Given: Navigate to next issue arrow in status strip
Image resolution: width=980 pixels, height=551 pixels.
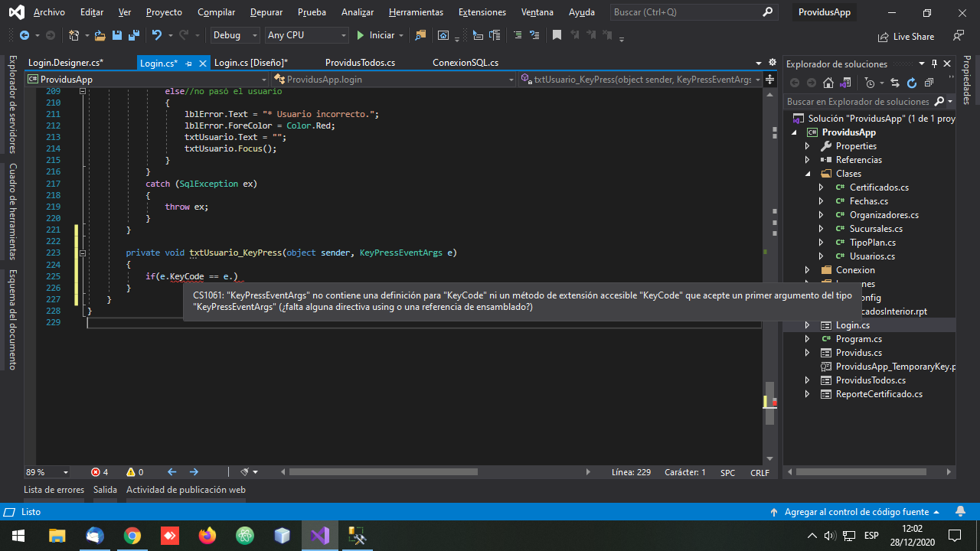Looking at the screenshot, I should coord(194,472).
